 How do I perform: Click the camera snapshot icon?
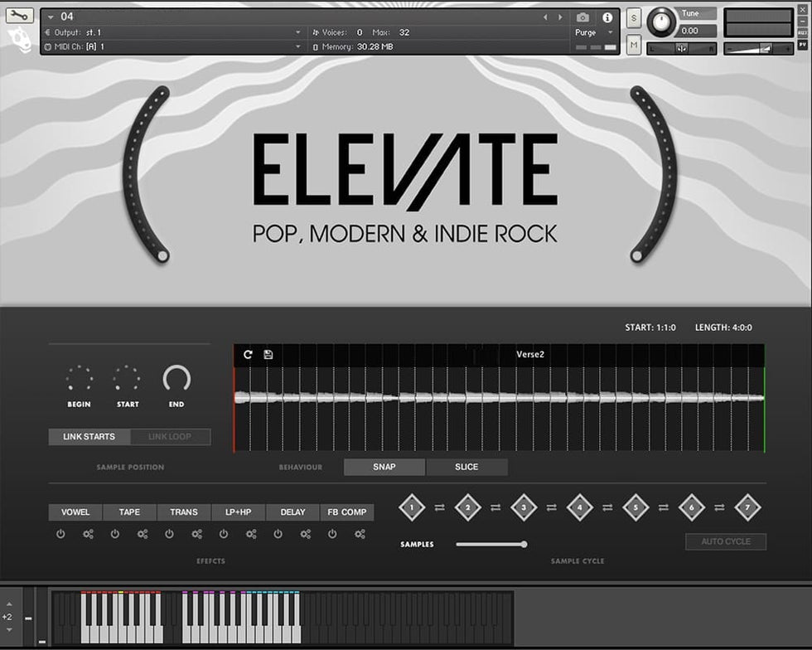tap(582, 17)
